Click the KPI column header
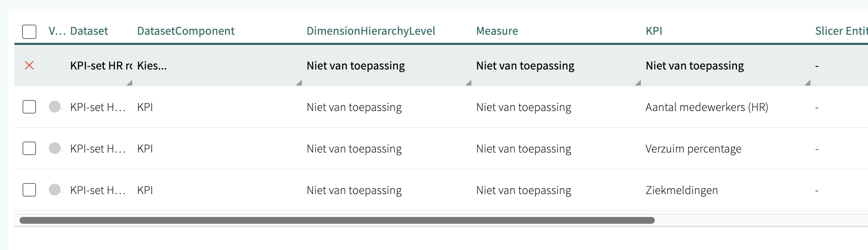Screen dimensions: 868x250 (654, 31)
